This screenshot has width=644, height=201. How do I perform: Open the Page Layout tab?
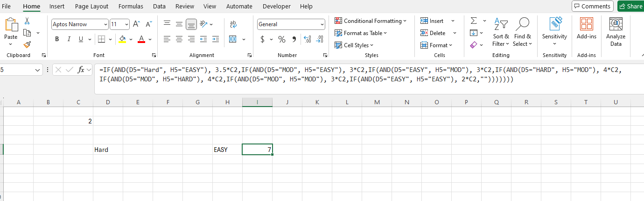pos(91,7)
